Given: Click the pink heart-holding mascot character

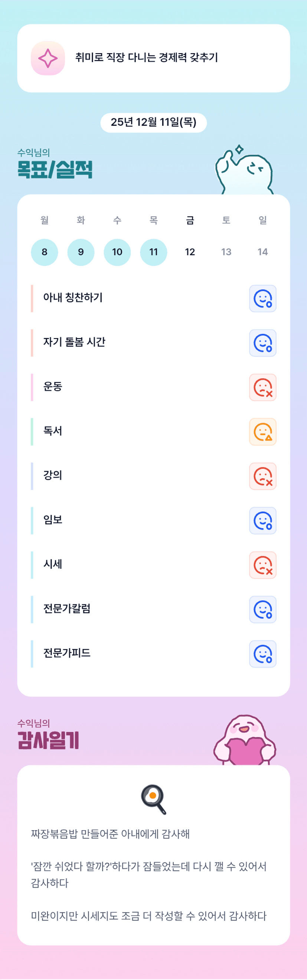Looking at the screenshot, I should 245,741.
